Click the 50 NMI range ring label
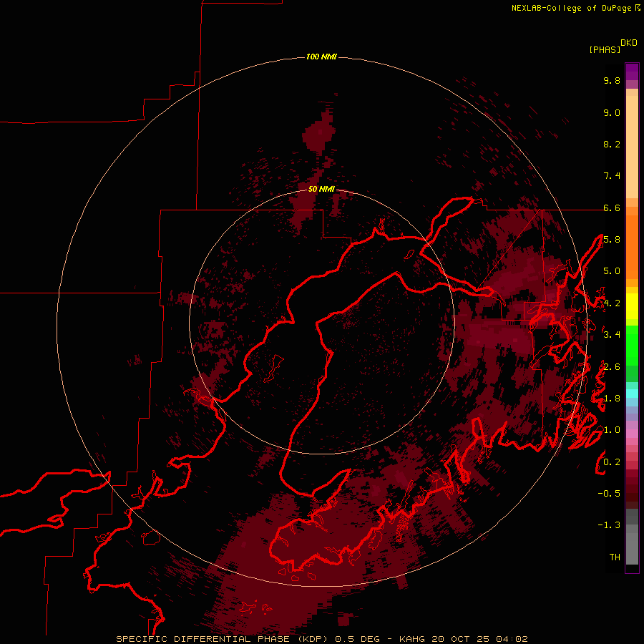This screenshot has height=644, width=644. (x=321, y=189)
